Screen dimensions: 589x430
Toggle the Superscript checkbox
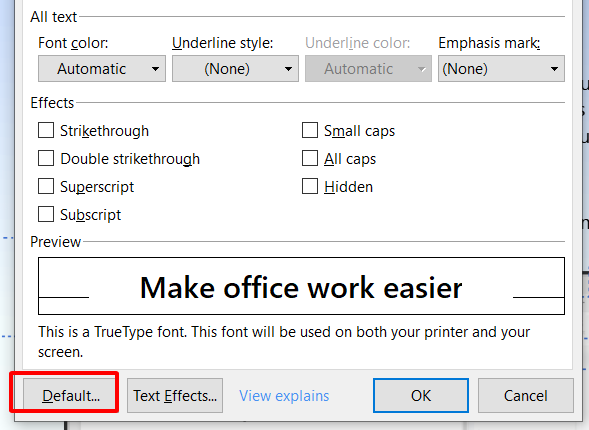[x=46, y=186]
